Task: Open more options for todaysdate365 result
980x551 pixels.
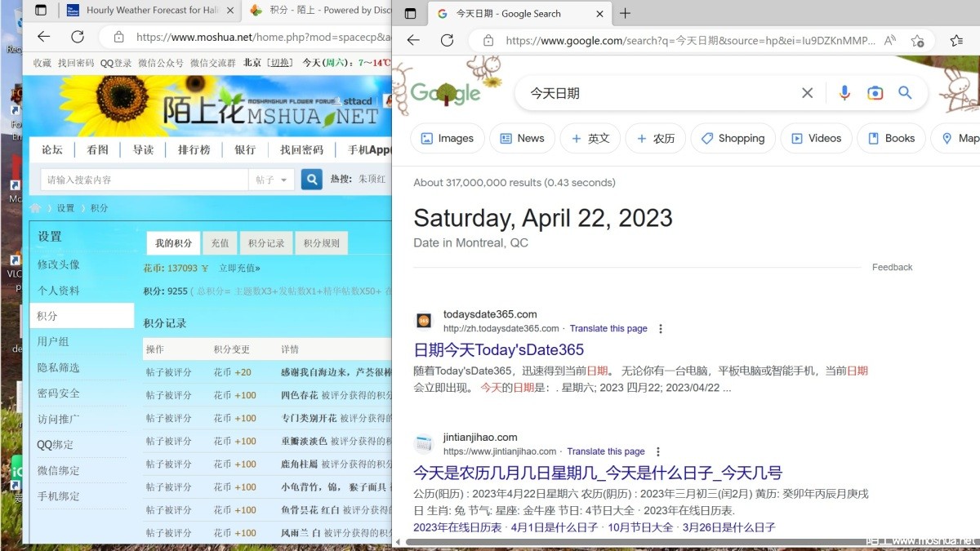Action: click(661, 329)
